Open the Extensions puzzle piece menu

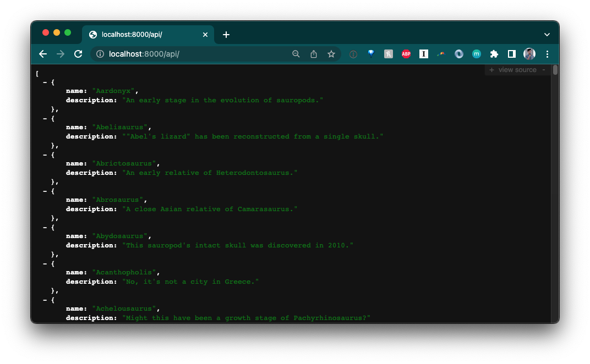494,54
